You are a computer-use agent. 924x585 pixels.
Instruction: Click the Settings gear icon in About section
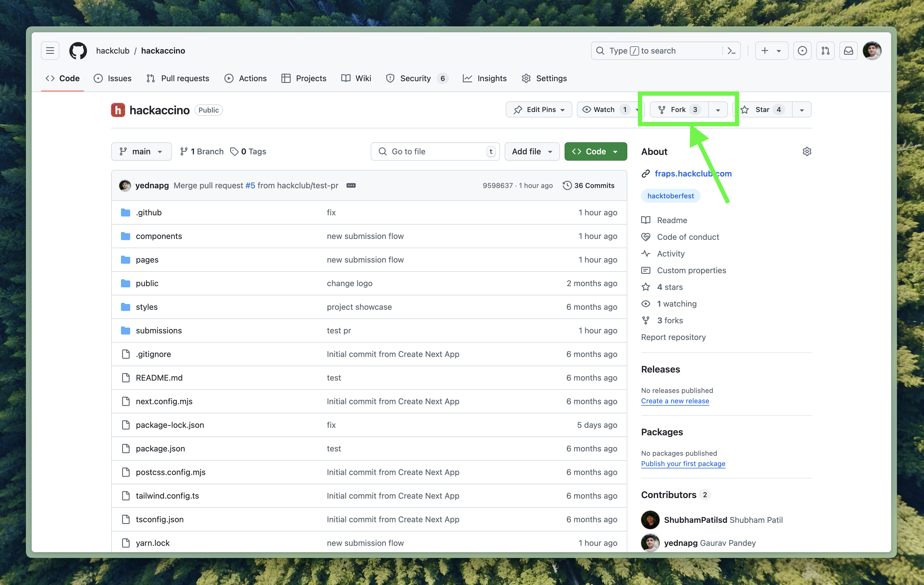[x=806, y=151]
